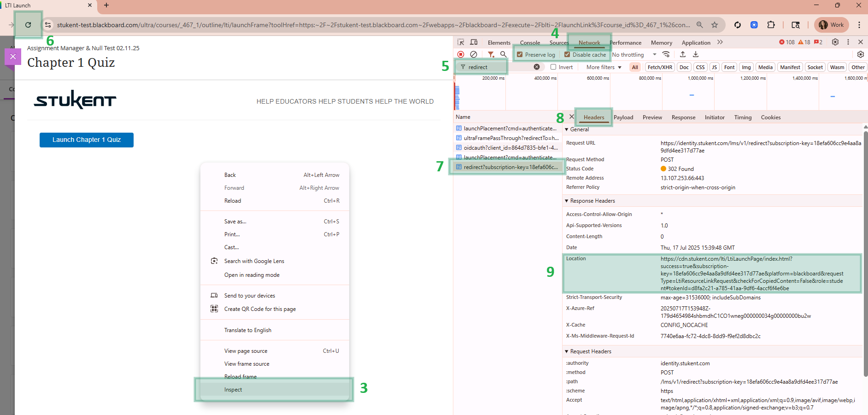868x415 pixels.
Task: Open the Payload tab
Action: click(x=623, y=117)
